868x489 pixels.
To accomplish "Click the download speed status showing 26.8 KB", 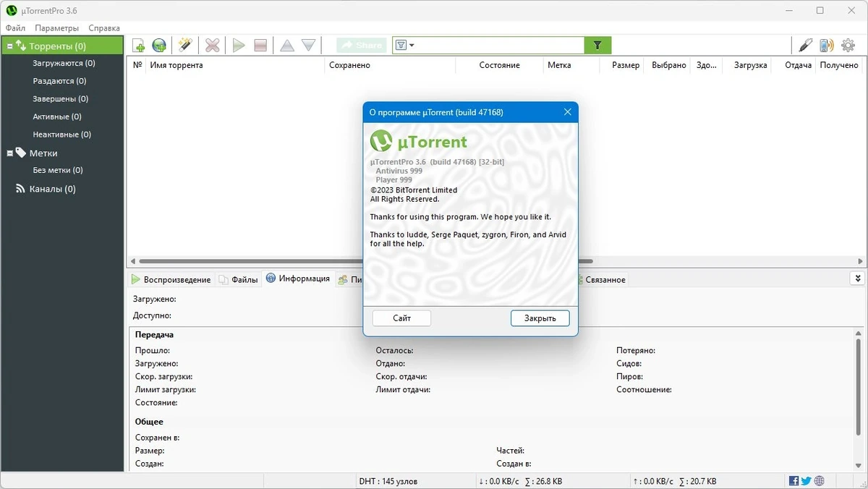I will [520, 481].
